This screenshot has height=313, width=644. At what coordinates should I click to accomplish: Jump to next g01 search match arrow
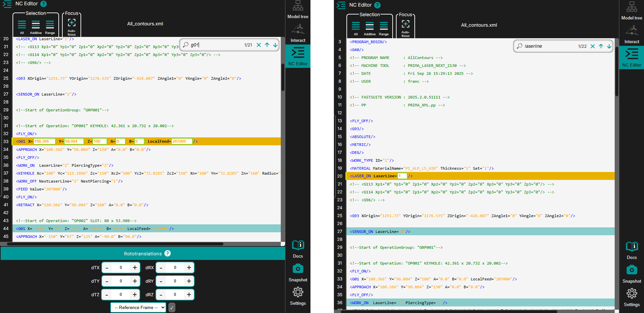pos(275,45)
